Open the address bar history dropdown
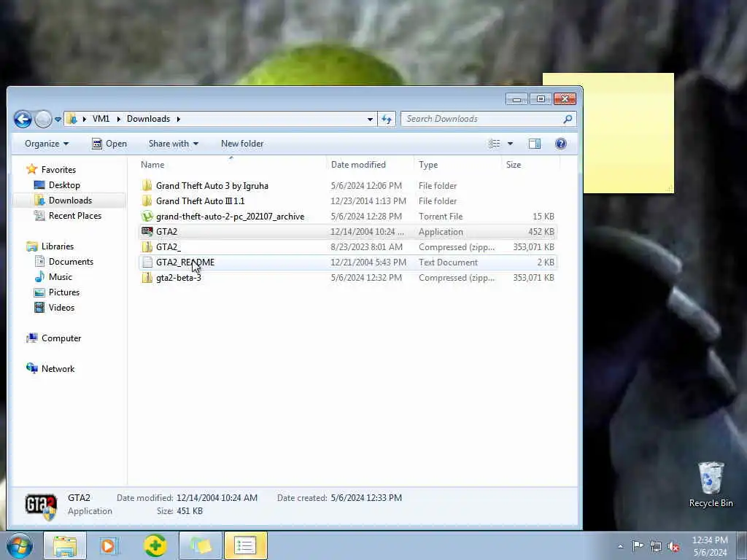This screenshot has height=560, width=747. [x=370, y=120]
